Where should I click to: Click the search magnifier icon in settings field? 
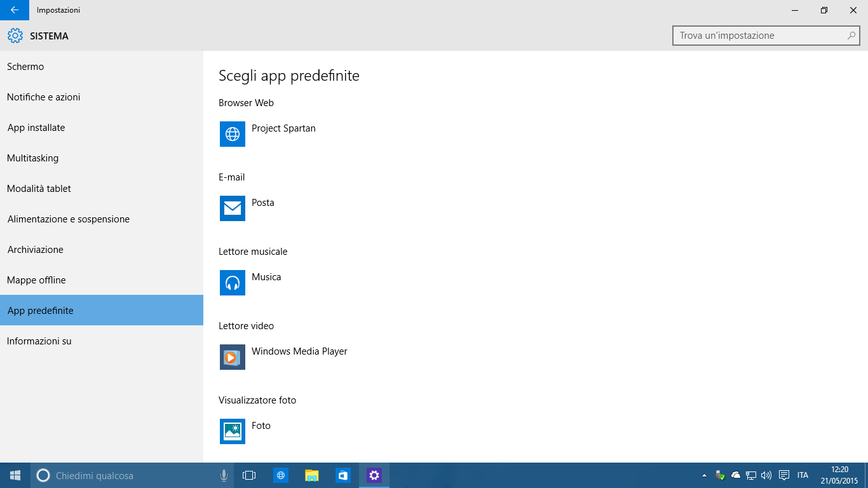(x=851, y=36)
